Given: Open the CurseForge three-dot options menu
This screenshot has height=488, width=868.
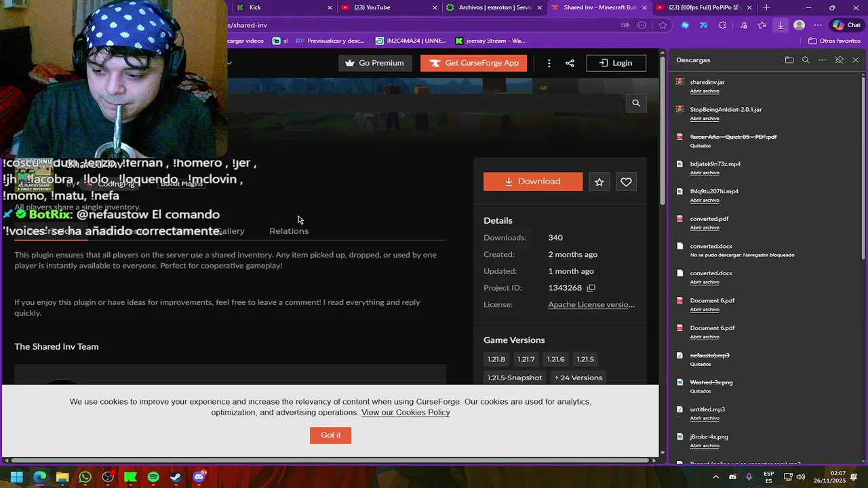Looking at the screenshot, I should click(549, 63).
